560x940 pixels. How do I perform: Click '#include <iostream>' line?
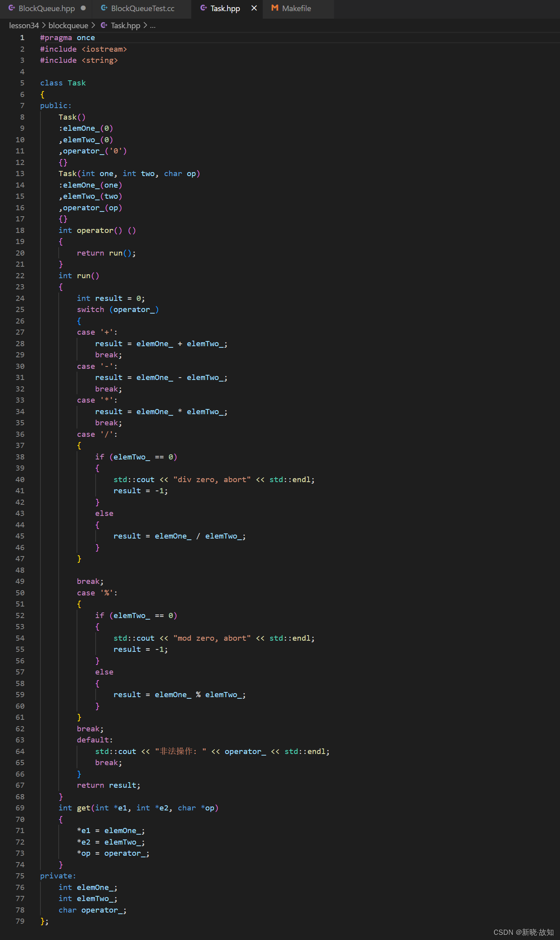(83, 49)
